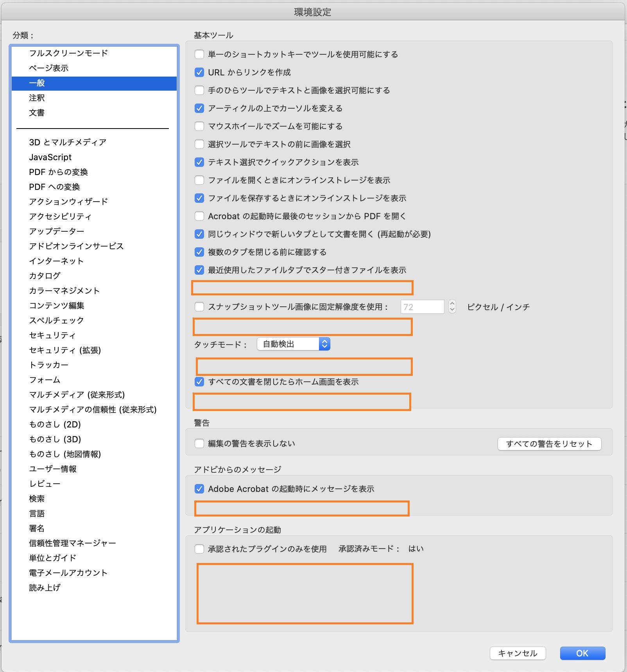Enable 編集の警告を表示しない
The height and width of the screenshot is (672, 627).
coord(199,443)
